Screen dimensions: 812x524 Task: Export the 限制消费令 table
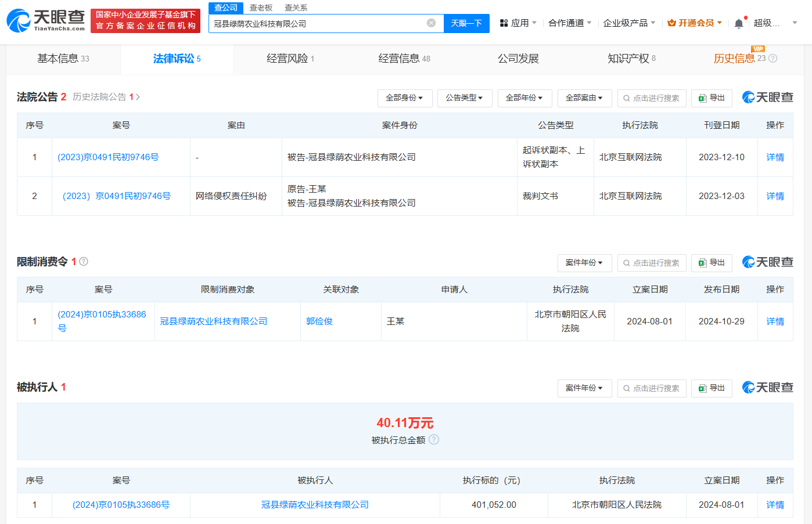pyautogui.click(x=712, y=263)
